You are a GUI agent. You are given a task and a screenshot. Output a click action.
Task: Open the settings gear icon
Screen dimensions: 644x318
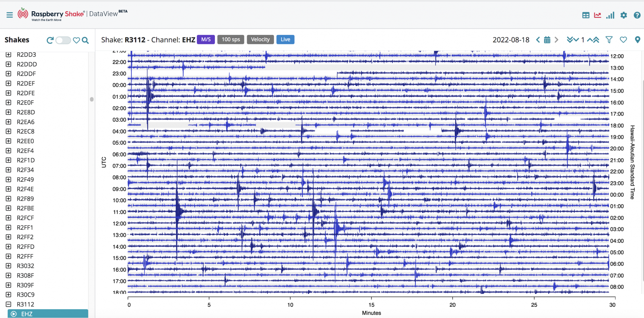pos(624,15)
